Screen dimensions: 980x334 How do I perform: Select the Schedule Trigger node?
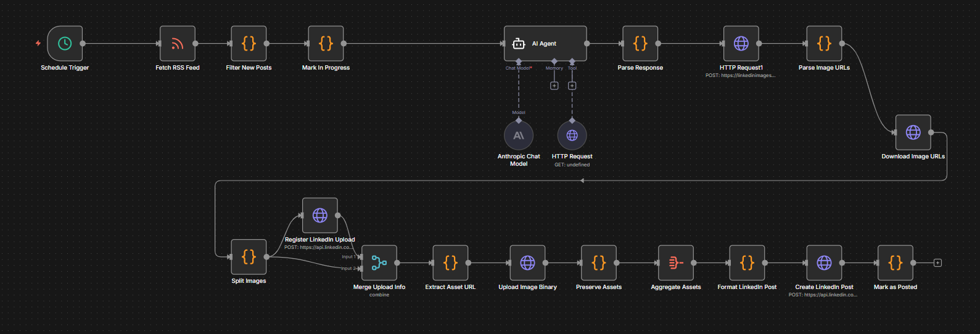(x=65, y=44)
